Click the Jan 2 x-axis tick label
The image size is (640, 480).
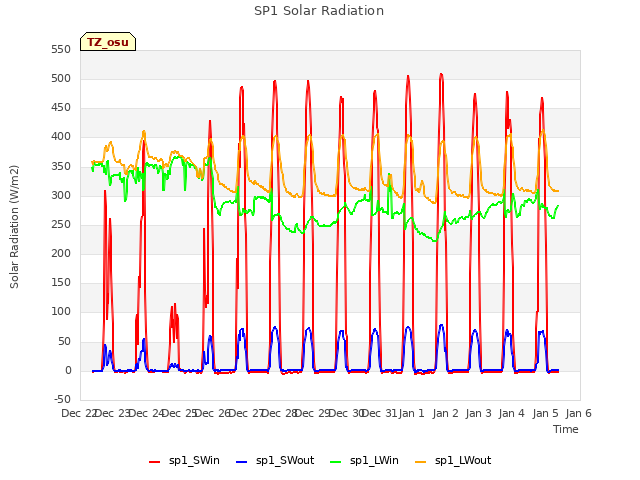click(445, 413)
